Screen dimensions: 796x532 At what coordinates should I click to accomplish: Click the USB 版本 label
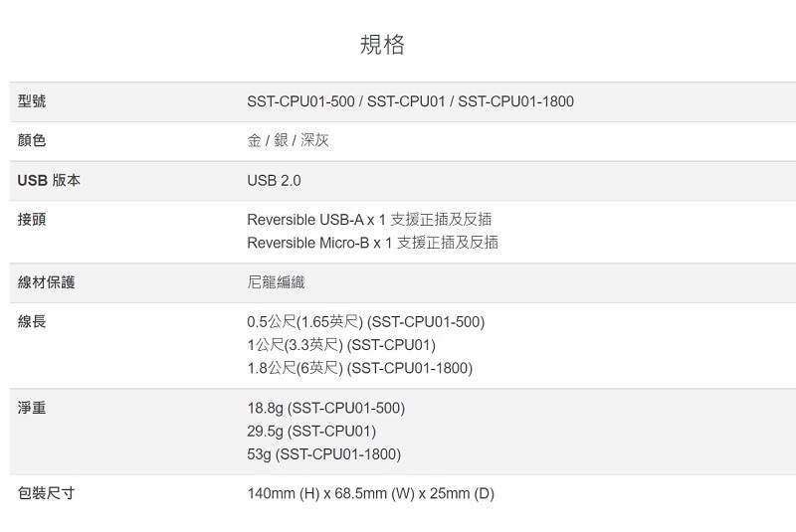pyautogui.click(x=49, y=181)
